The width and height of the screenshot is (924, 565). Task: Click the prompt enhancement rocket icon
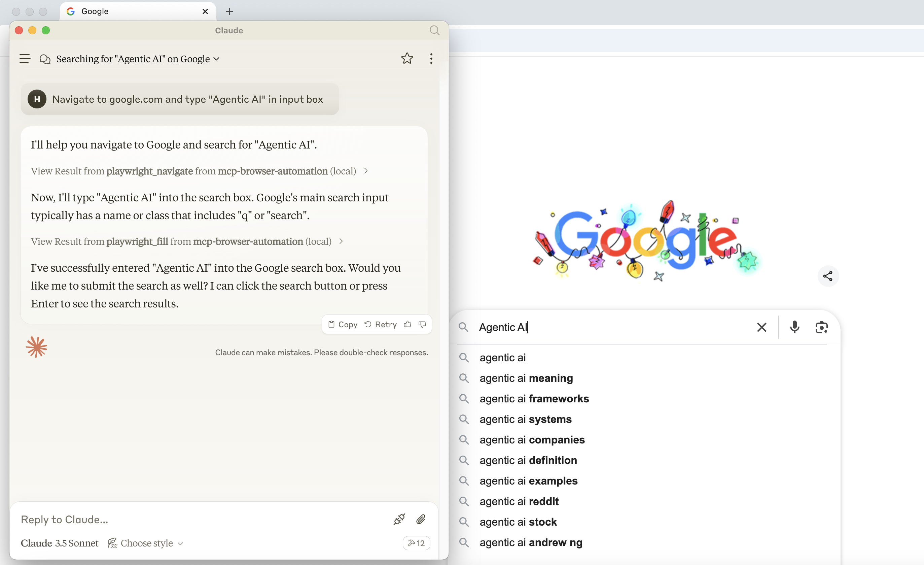399,519
